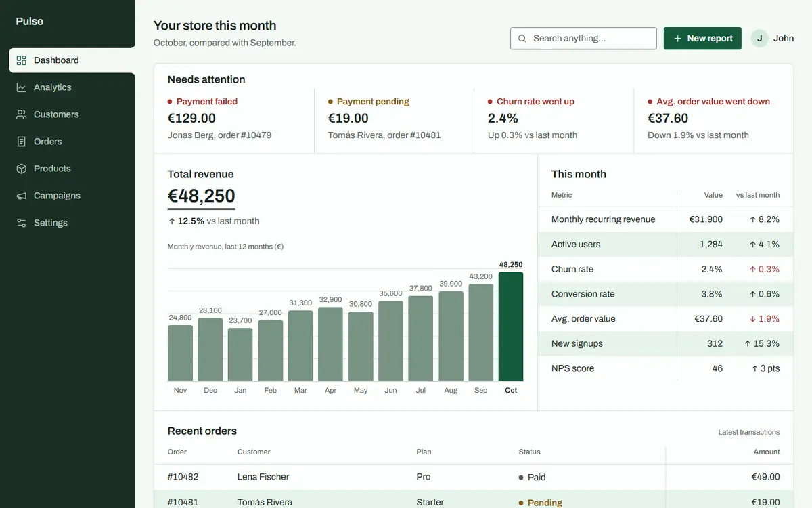
Task: Click the Churn rate row in This month
Action: pyautogui.click(x=666, y=269)
